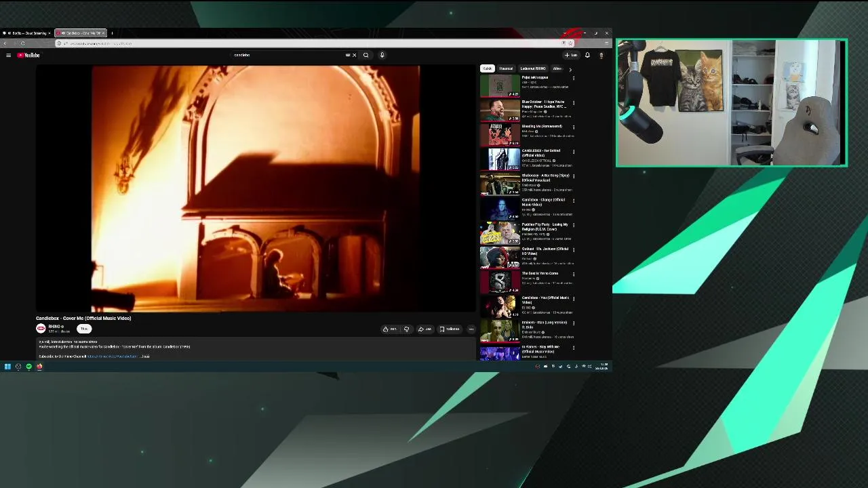Image resolution: width=868 pixels, height=488 pixels.
Task: Open the RHINO channel name link
Action: tap(56, 327)
